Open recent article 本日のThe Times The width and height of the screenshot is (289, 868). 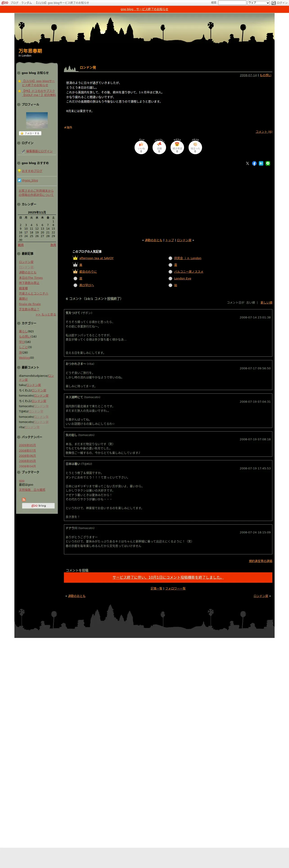coord(31,278)
